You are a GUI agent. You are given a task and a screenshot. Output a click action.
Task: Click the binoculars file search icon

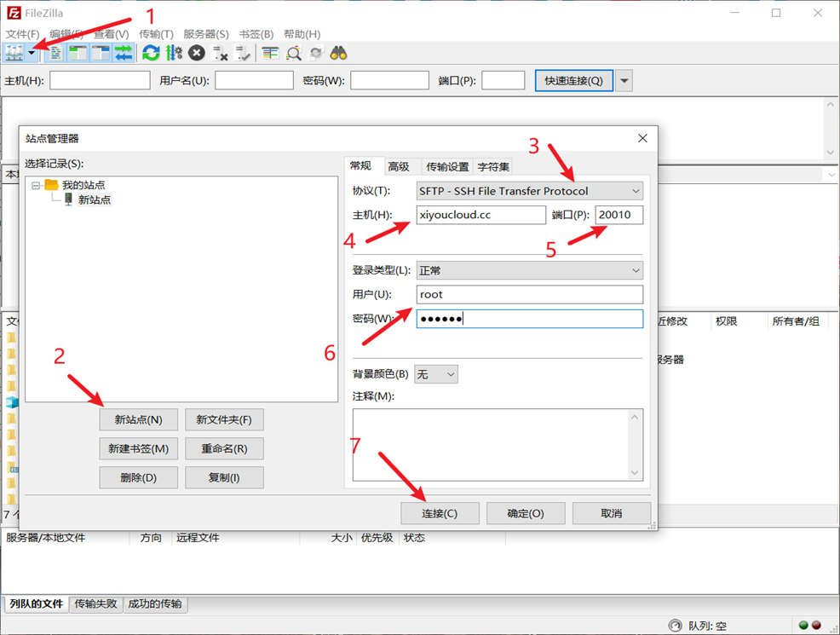(338, 53)
